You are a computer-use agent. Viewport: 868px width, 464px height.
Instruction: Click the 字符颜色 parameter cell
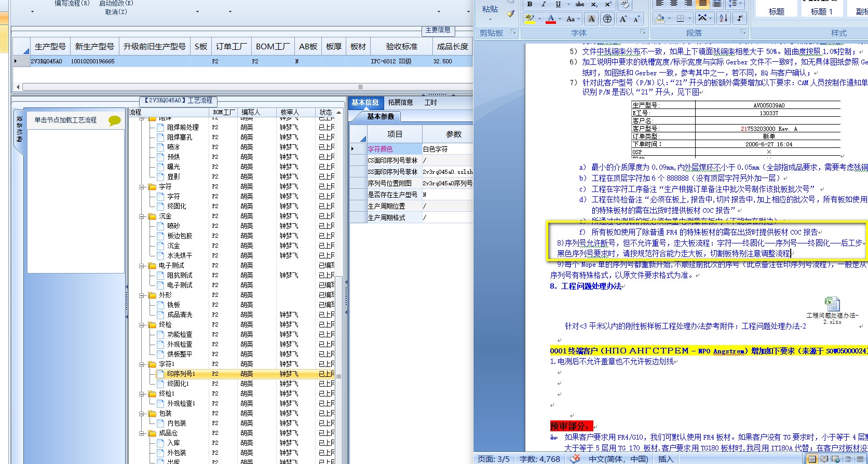(x=394, y=149)
